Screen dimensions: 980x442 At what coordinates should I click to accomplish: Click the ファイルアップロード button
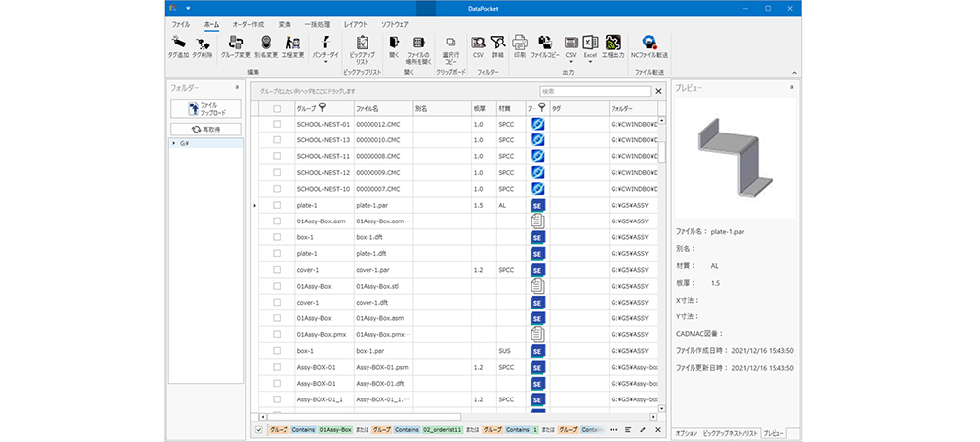(x=206, y=109)
